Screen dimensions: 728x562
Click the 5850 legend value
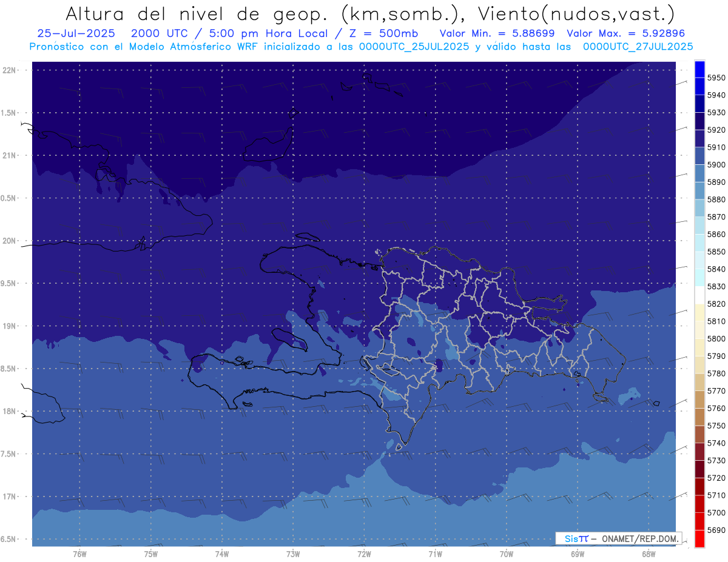coord(716,251)
